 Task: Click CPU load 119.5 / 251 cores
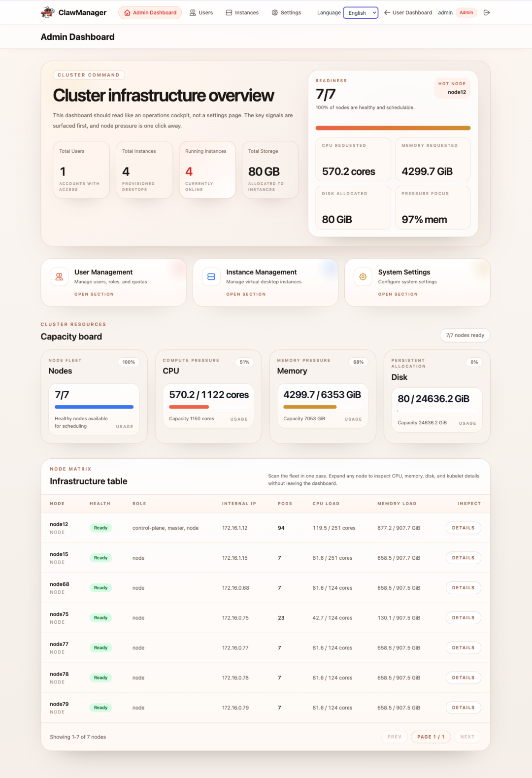(334, 528)
